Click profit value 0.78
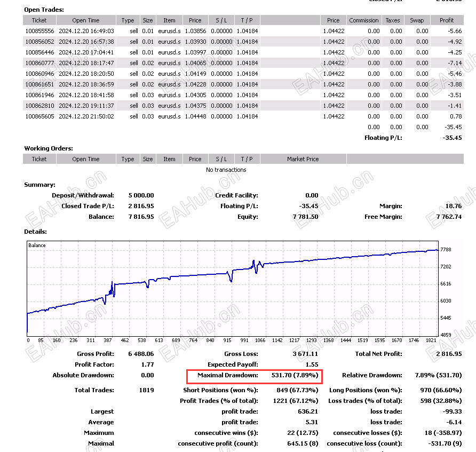 (x=456, y=116)
